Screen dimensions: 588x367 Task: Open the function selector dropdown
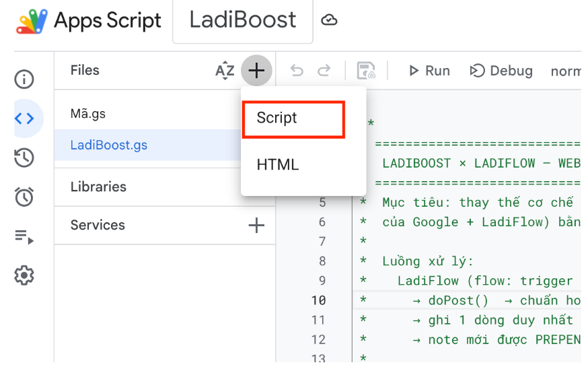(566, 71)
